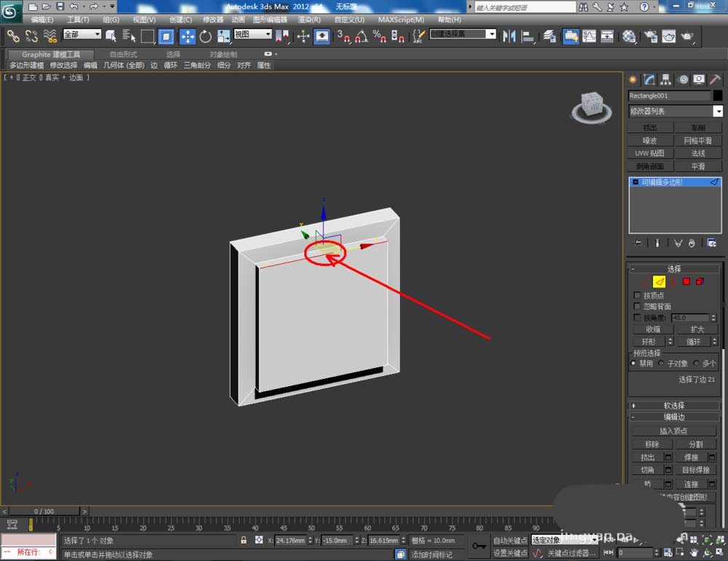Toggle the Spinner Snap icon
The height and width of the screenshot is (561, 728).
(x=397, y=36)
